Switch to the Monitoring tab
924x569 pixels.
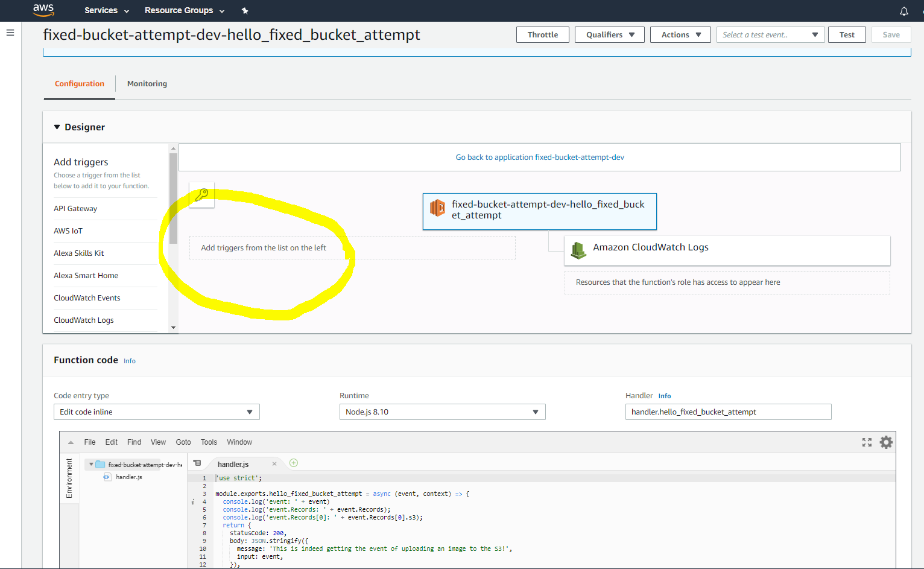(x=147, y=84)
